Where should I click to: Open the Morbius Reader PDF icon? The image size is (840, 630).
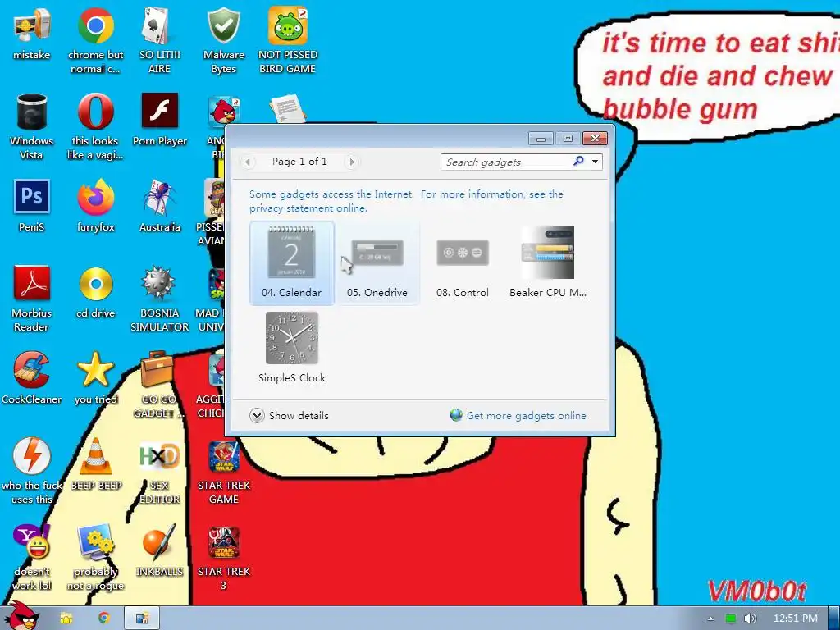click(x=32, y=299)
